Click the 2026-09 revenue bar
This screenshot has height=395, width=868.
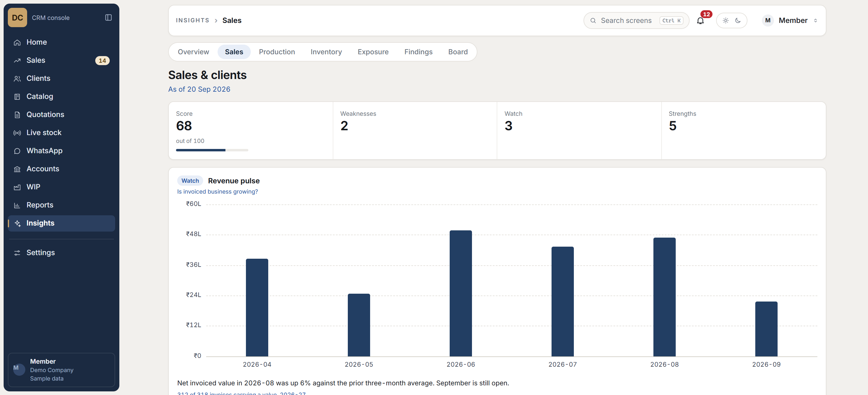766,329
